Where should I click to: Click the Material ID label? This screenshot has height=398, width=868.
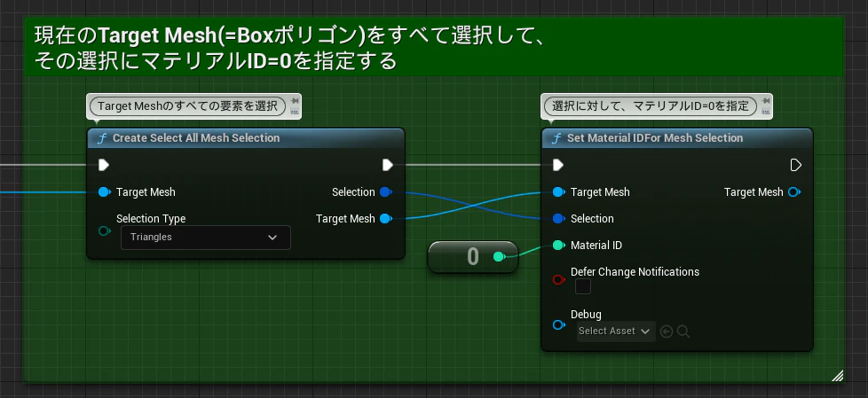pos(596,245)
